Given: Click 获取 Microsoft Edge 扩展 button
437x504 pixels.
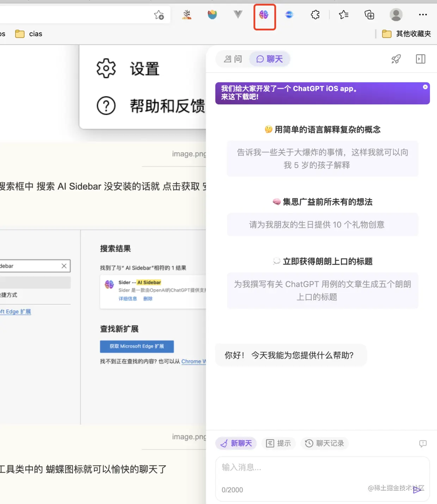Looking at the screenshot, I should click(137, 346).
